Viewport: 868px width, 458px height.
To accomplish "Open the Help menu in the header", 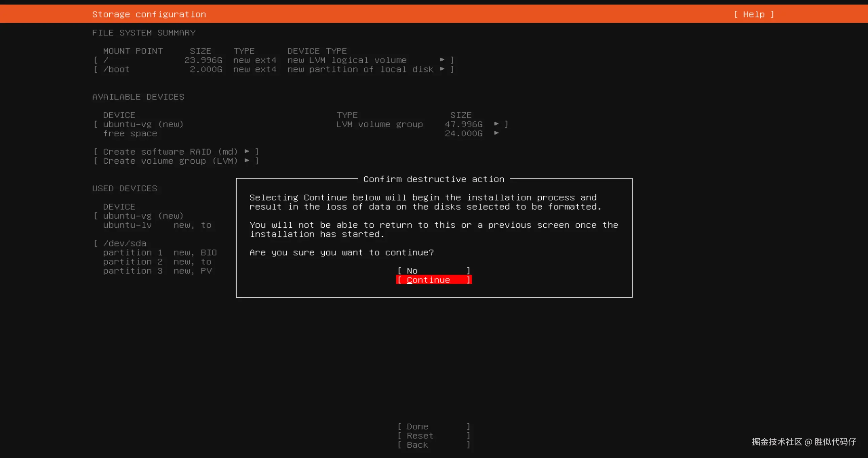I will coord(754,14).
